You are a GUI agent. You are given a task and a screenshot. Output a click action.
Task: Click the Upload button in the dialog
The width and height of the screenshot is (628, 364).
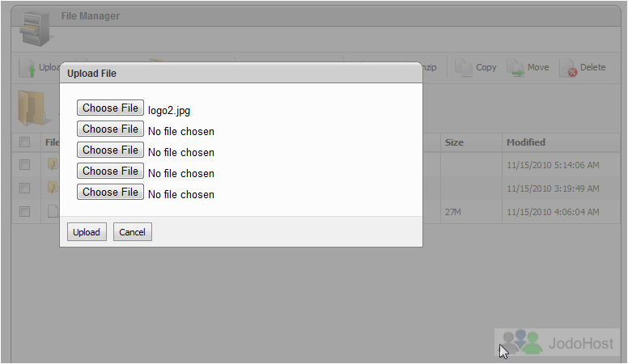coord(87,232)
